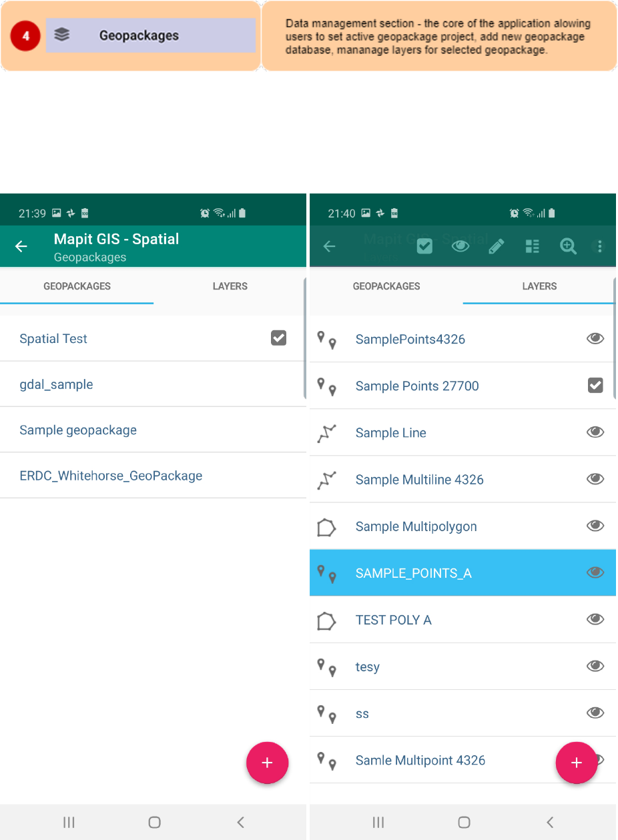Toggle the Sample Points 27700 checkbox
The image size is (618, 840).
[595, 385]
